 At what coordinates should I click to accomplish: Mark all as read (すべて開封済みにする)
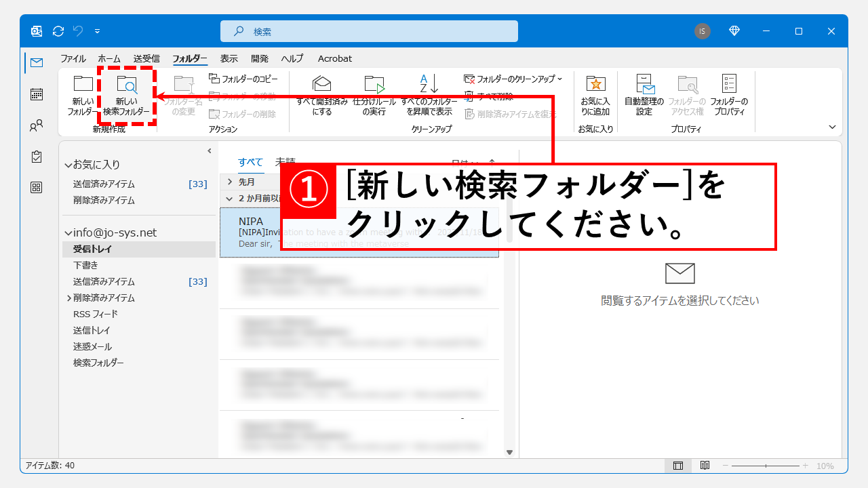322,96
